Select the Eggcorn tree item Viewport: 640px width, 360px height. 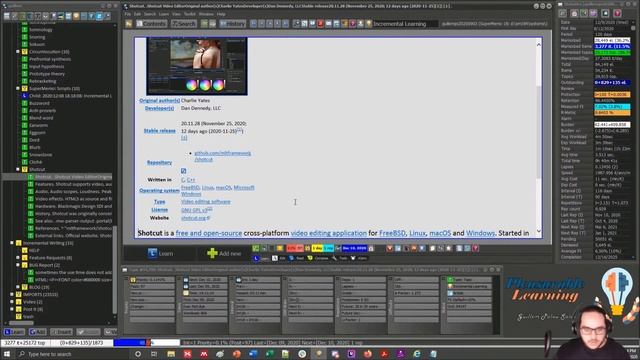(37, 133)
